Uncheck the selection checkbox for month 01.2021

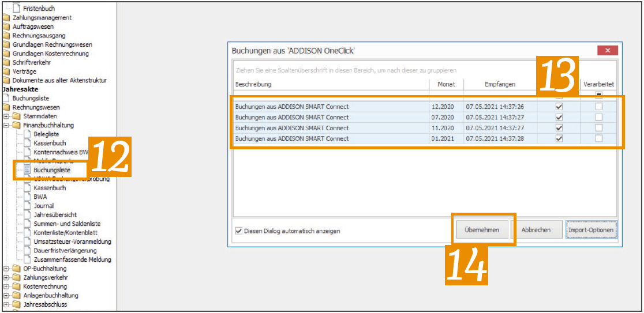(559, 139)
